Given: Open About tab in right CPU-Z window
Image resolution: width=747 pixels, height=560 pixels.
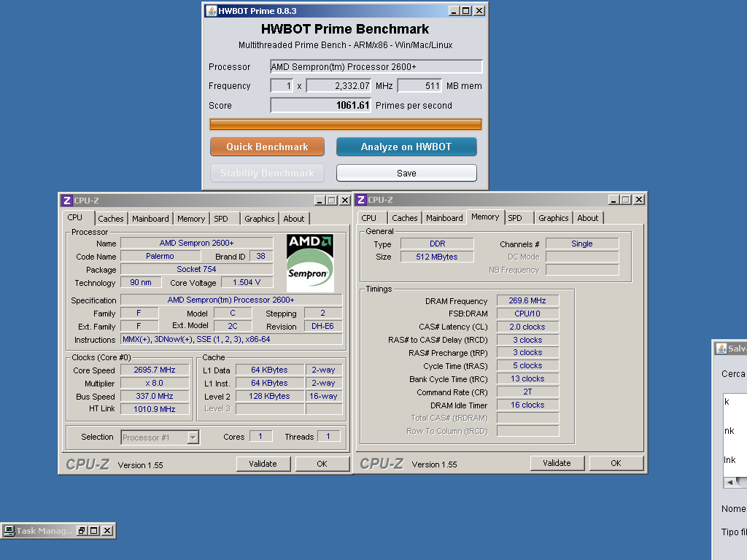Looking at the screenshot, I should point(588,217).
